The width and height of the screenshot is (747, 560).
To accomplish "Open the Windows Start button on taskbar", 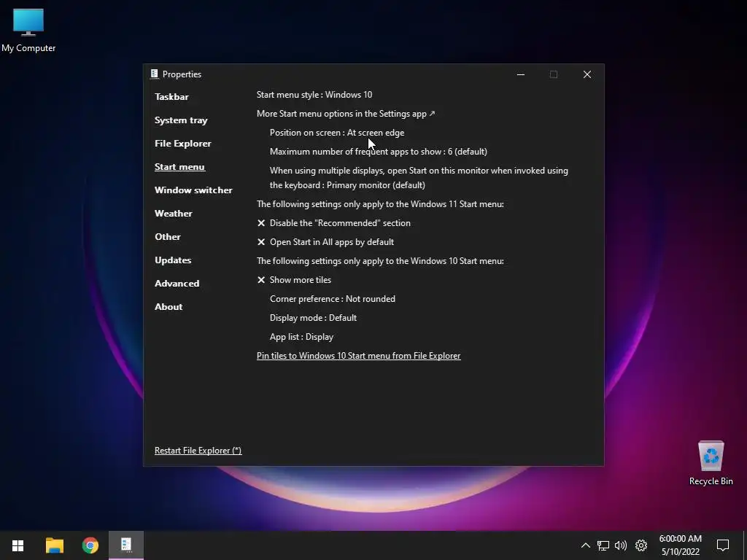I will [18, 545].
